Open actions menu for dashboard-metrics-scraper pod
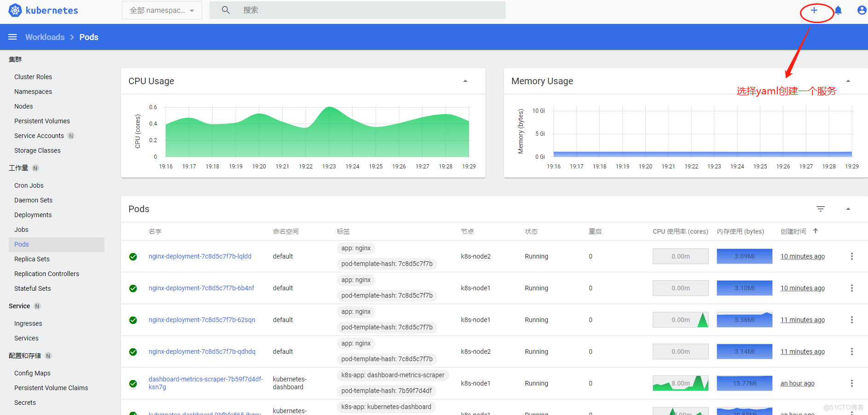Viewport: 868px width, 415px height. tap(851, 383)
